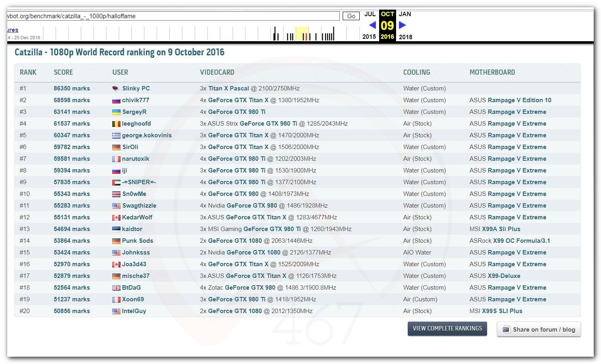Click the Air (Custom) cooling cell
Viewport: 601px width, 364px height.
pos(420,299)
